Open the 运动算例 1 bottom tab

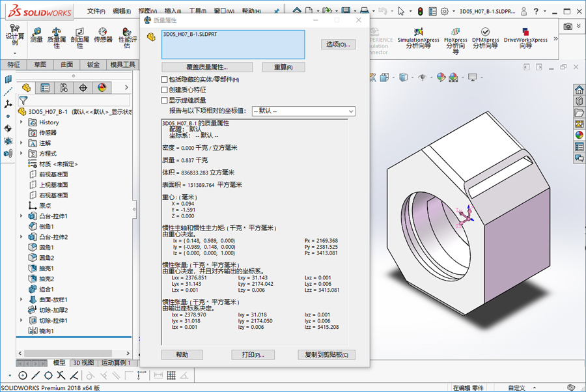pyautogui.click(x=117, y=363)
